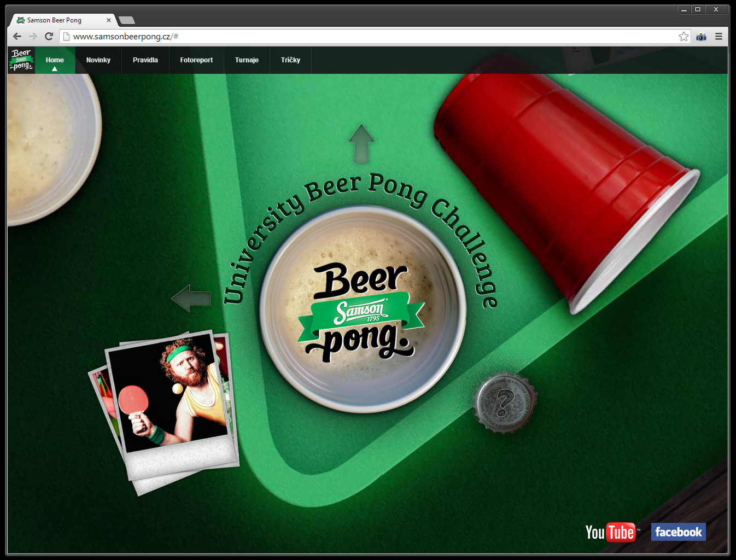The width and height of the screenshot is (736, 560).
Task: Close the browser window
Action: click(x=716, y=9)
